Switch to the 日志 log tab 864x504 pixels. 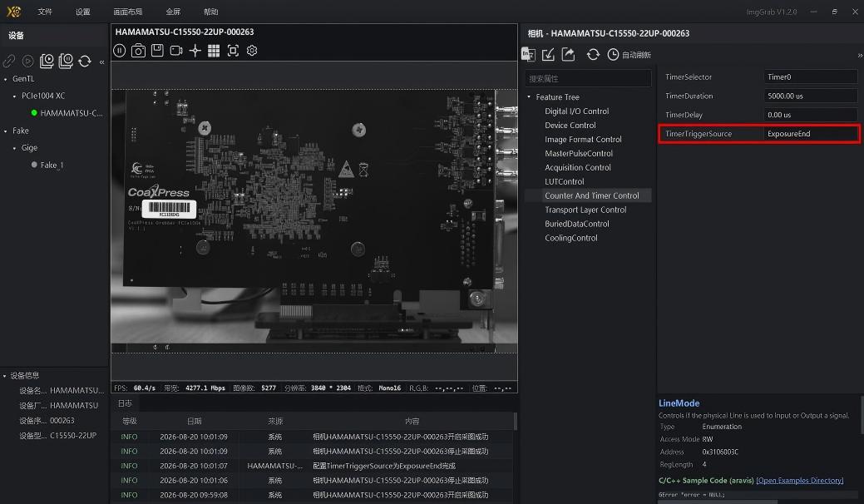(125, 403)
